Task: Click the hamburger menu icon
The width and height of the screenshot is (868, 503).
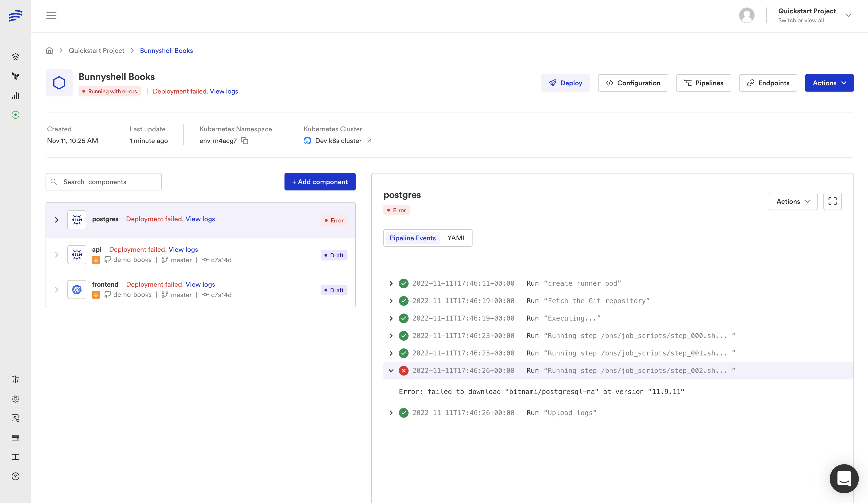Action: pos(51,15)
